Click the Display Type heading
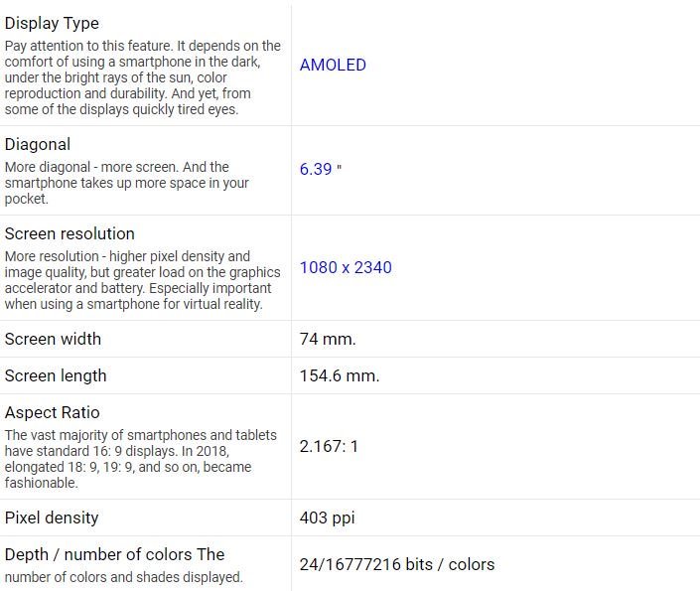 click(x=52, y=23)
